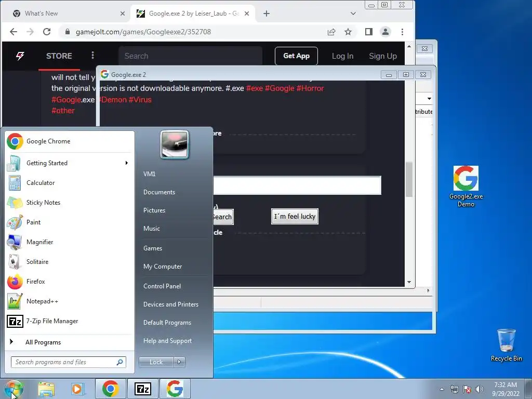Open Chrome profile icon
This screenshot has width=532, height=399.
[x=385, y=32]
